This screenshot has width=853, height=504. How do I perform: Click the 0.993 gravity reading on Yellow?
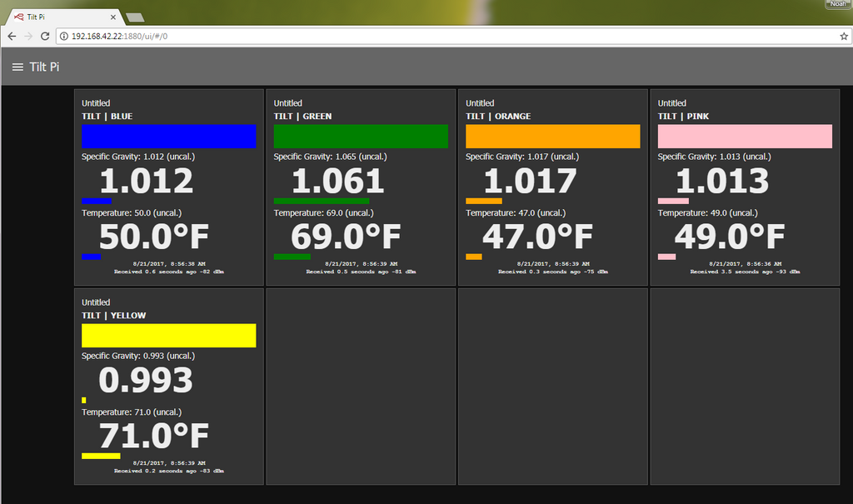(x=146, y=381)
